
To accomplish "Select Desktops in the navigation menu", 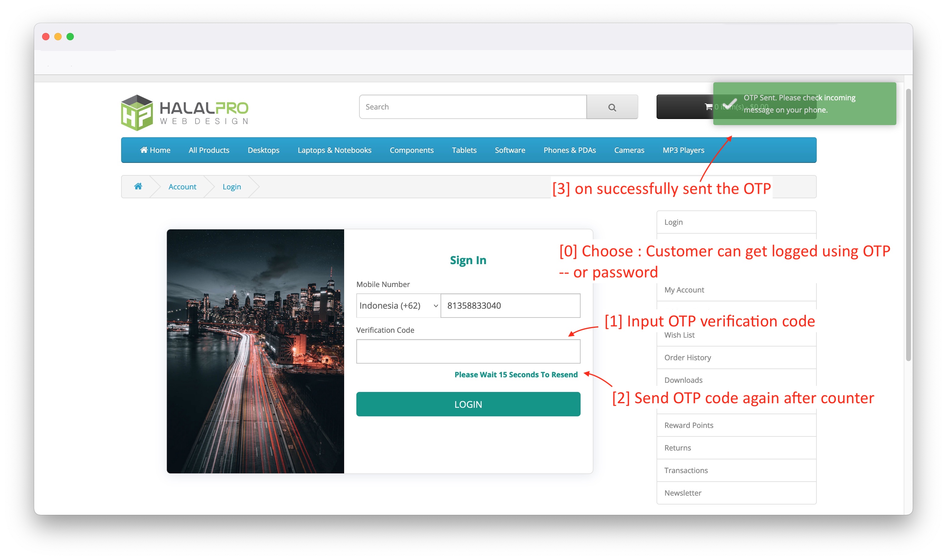I will pos(263,150).
